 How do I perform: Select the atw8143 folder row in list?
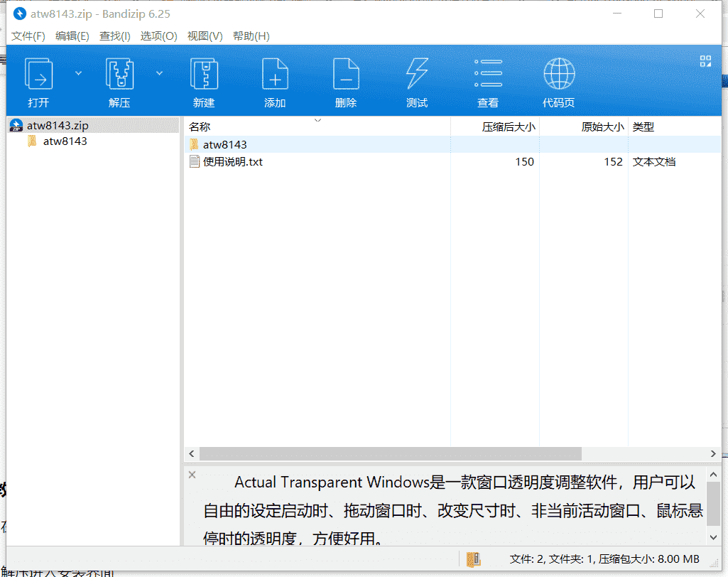(452, 144)
